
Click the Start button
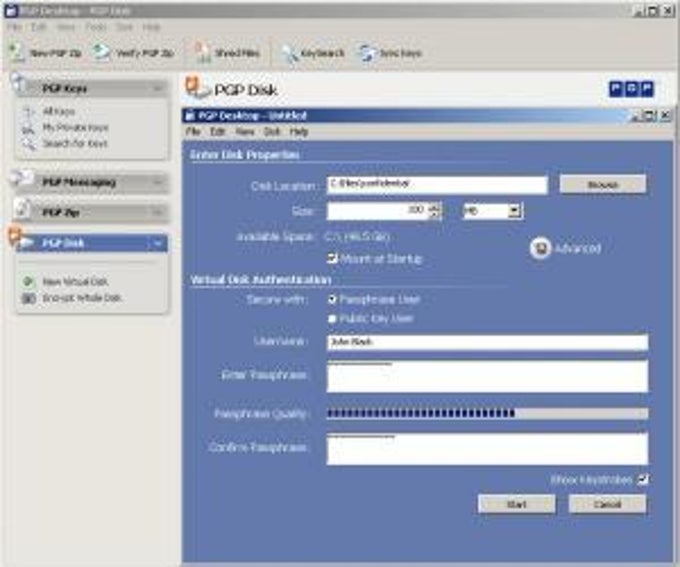click(x=516, y=505)
